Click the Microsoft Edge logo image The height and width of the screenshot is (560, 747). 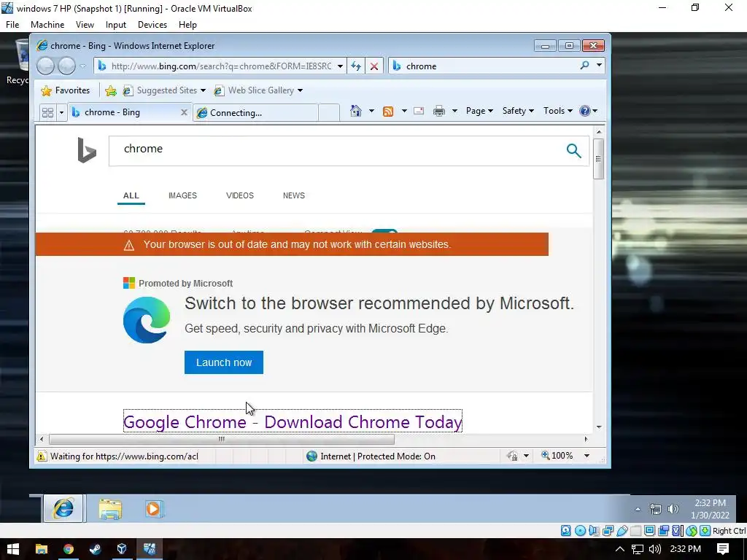[x=147, y=320]
